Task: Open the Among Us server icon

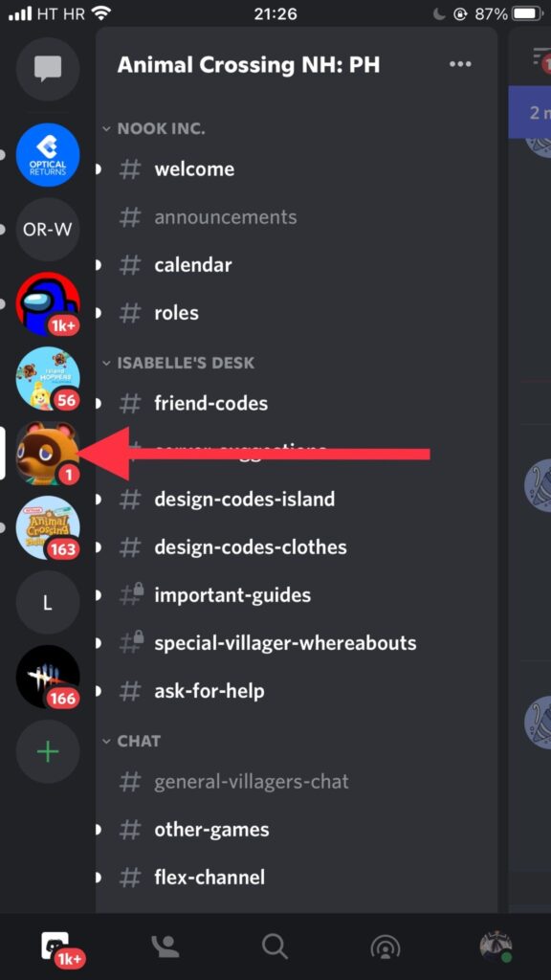Action: pyautogui.click(x=48, y=303)
